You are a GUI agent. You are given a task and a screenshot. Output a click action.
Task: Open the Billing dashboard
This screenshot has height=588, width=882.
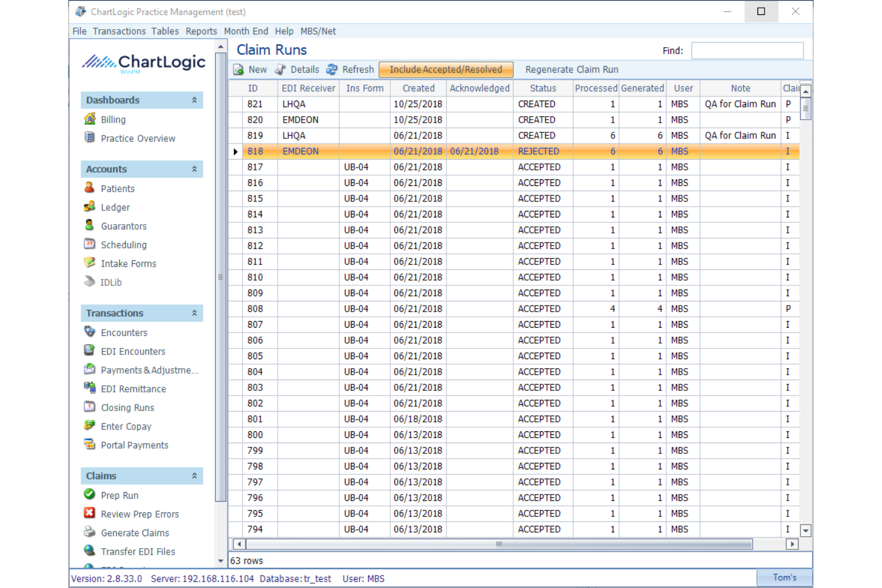(112, 119)
